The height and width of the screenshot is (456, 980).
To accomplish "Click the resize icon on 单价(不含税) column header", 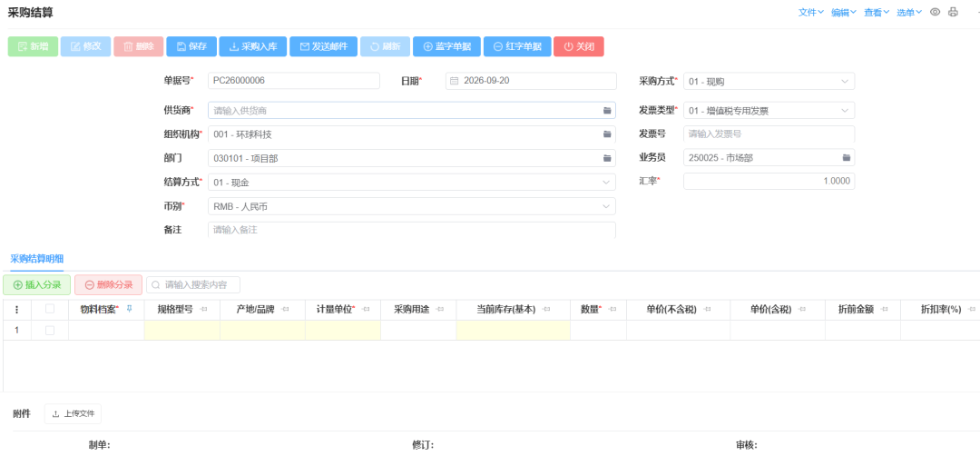I will coord(708,309).
